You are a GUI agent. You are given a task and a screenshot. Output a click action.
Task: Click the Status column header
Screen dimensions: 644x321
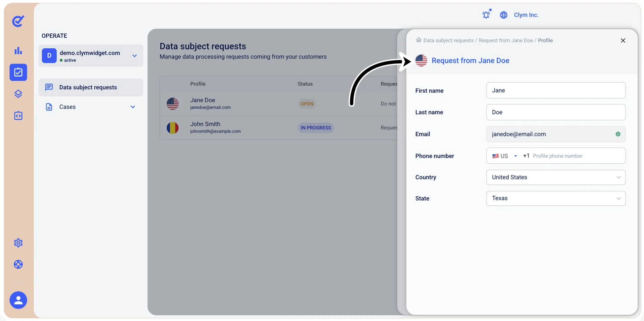point(305,84)
